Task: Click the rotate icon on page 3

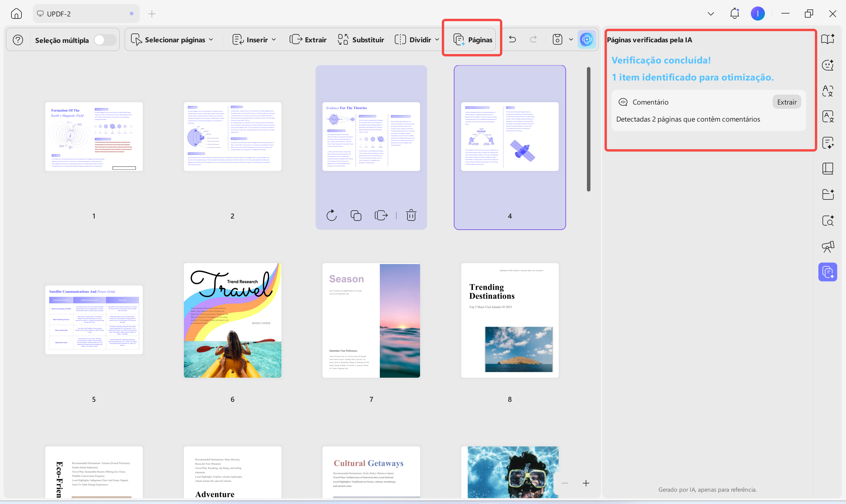Action: [x=331, y=215]
